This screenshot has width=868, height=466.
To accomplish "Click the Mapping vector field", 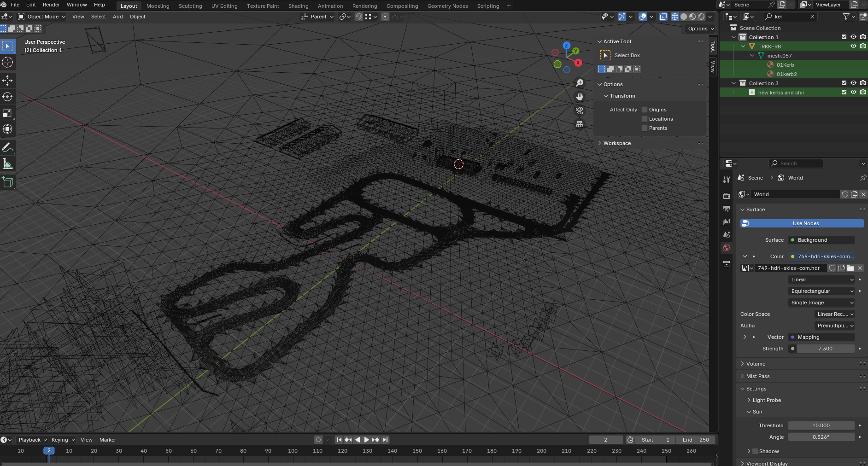I will [821, 337].
